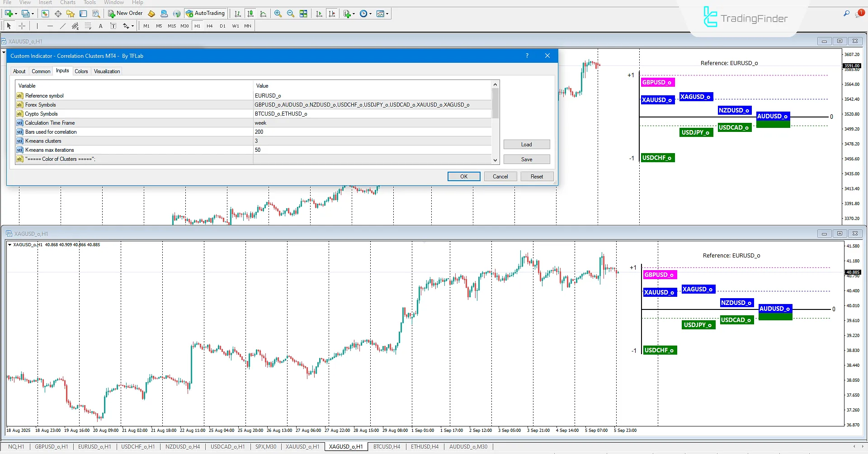Click the Zoom Out magnifier icon
This screenshot has width=868, height=454.
(x=291, y=14)
